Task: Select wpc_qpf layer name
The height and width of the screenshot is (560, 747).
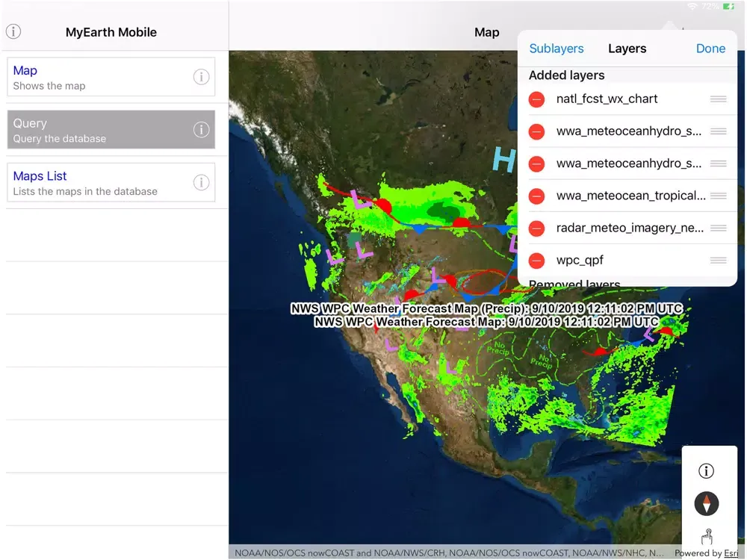Action: 580,261
